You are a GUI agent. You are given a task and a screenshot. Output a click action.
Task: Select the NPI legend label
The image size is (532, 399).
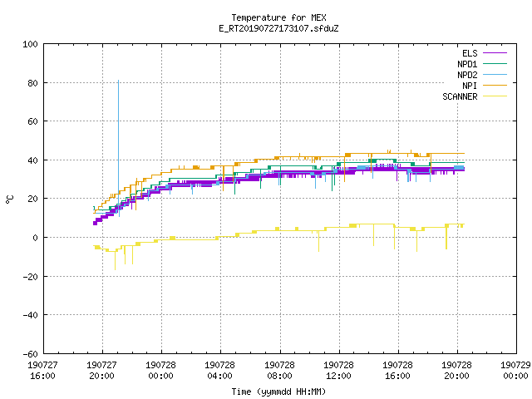click(470, 86)
